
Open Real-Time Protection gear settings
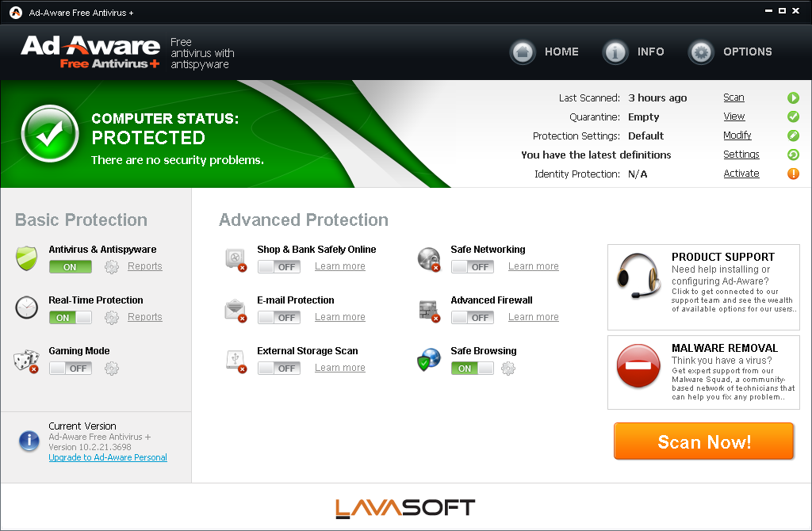pos(112,318)
